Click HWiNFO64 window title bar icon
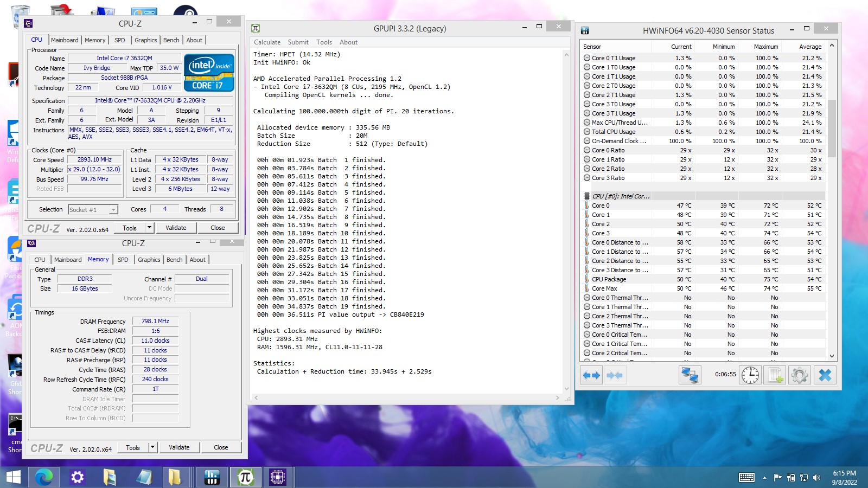The width and height of the screenshot is (868, 488). point(585,31)
